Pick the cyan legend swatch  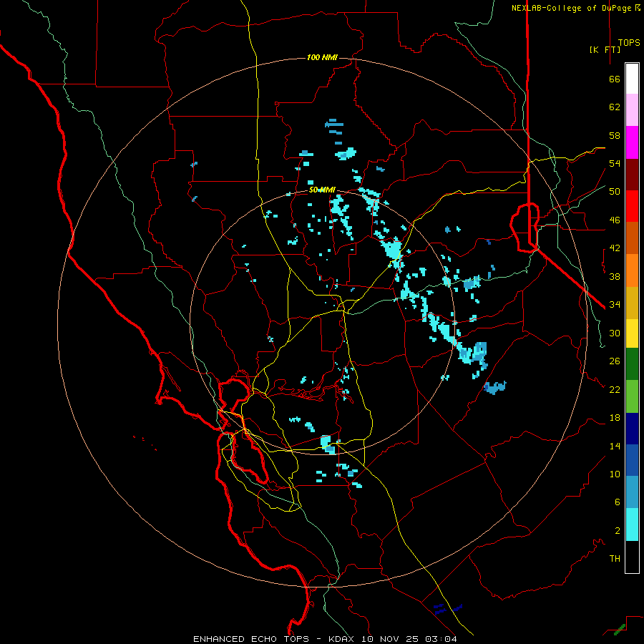[632, 524]
